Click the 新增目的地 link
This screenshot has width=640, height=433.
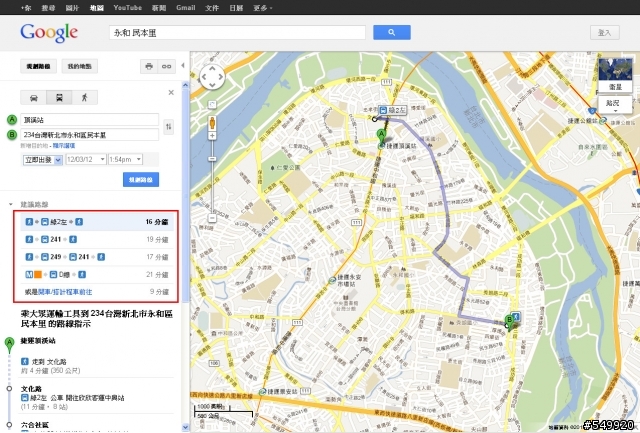[x=35, y=146]
